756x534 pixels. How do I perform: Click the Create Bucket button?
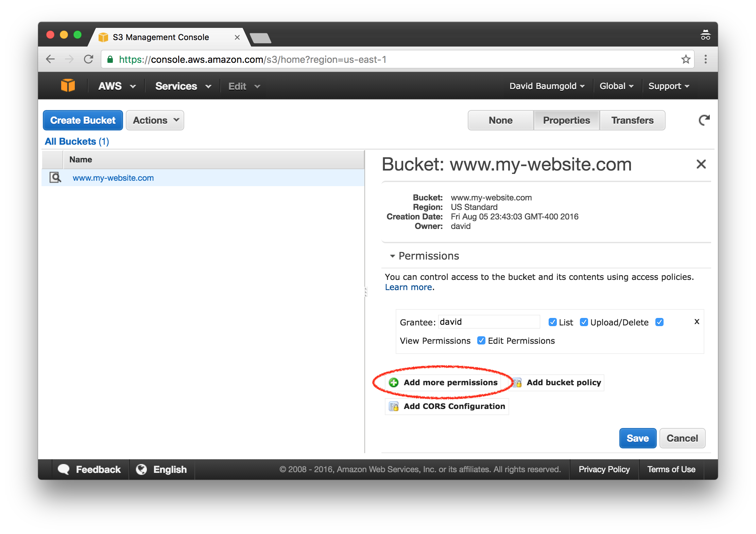click(83, 120)
